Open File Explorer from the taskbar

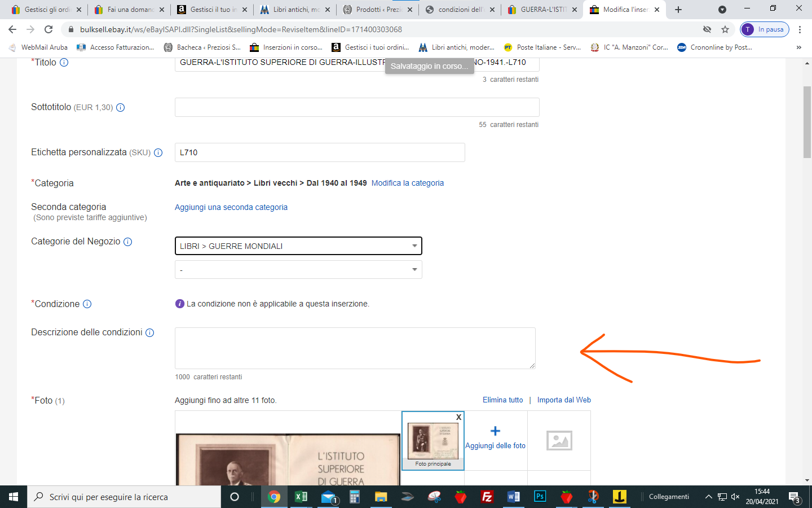point(381,497)
